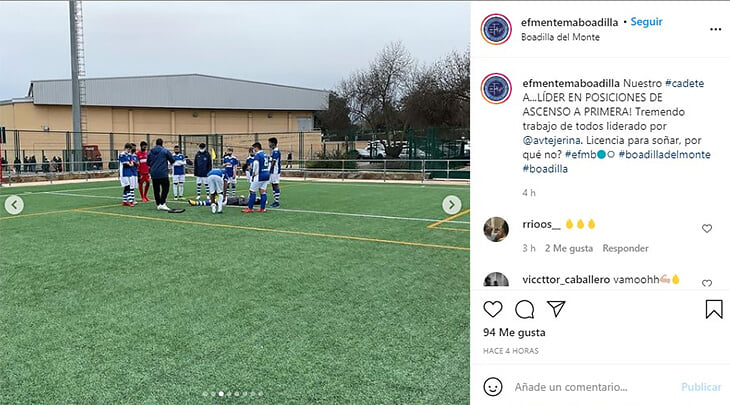Screen dimensions: 730x405
Task: Open the #cadete hashtag
Action: click(x=684, y=83)
